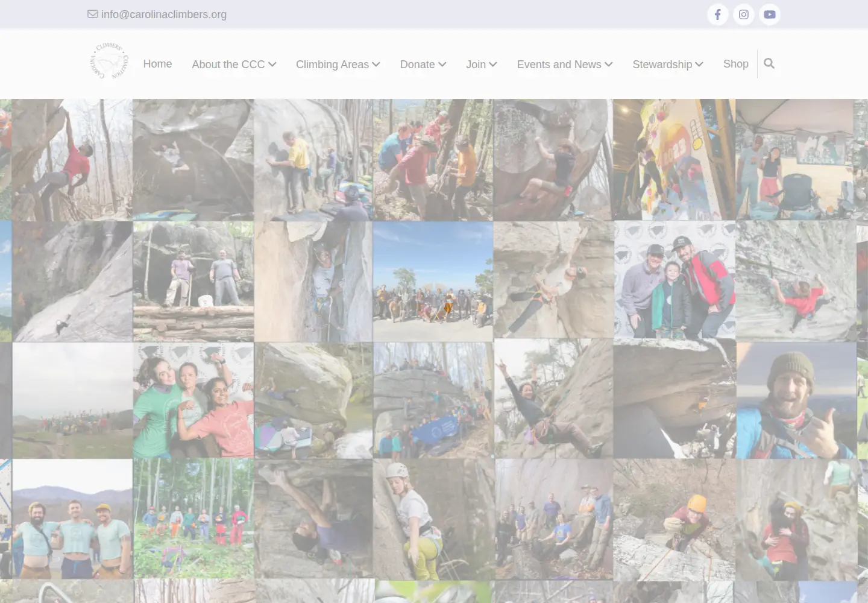868x603 pixels.
Task: Expand the Donate dropdown
Action: (423, 65)
